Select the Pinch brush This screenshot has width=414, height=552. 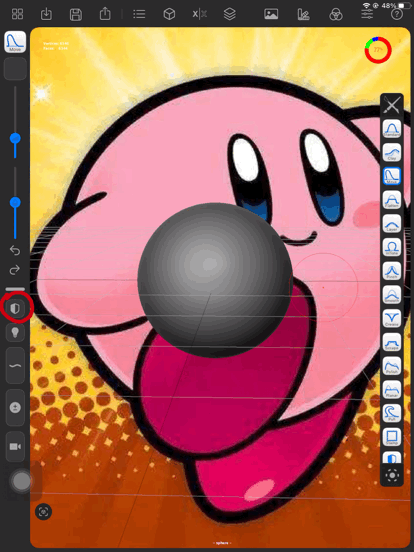click(392, 271)
